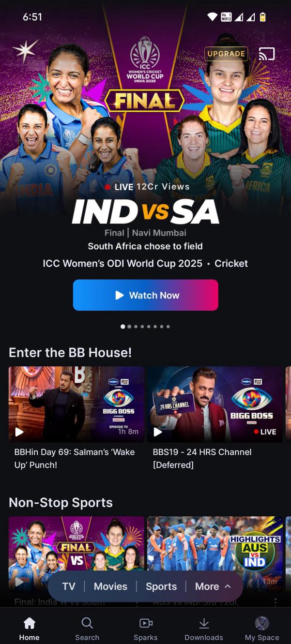Play the BBS19 24 HRS Channel
This screenshot has height=644, width=291.
click(215, 404)
